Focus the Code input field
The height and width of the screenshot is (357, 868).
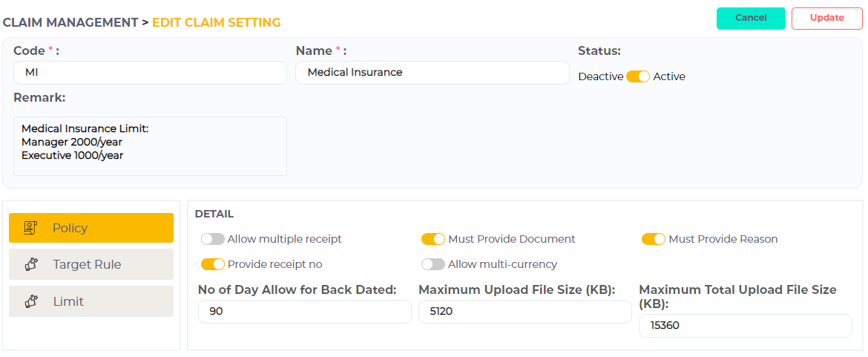pos(150,73)
